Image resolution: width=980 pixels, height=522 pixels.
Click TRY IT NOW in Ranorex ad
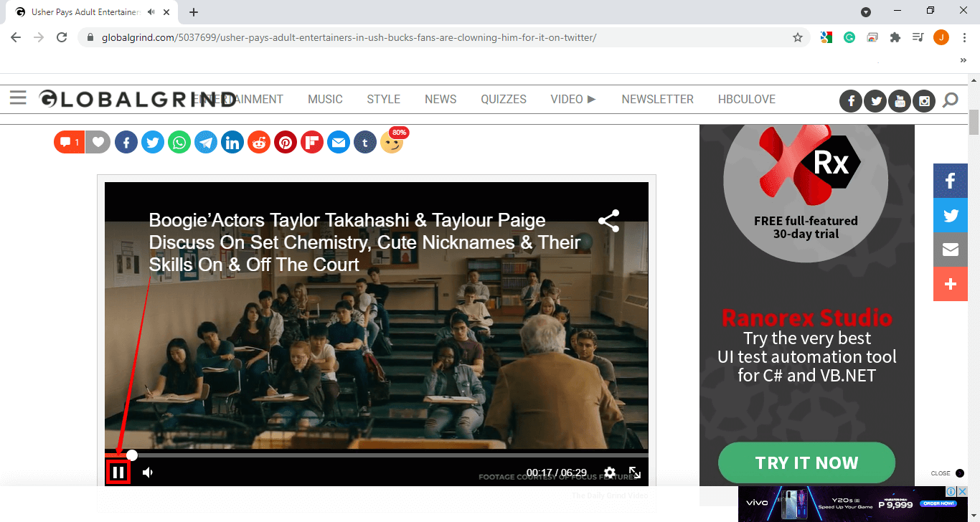click(x=806, y=462)
